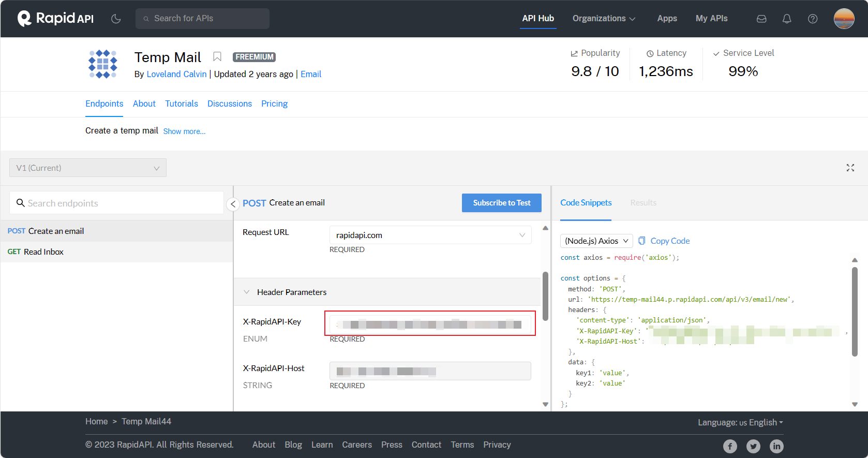868x458 pixels.
Task: Click the parameters panel scroll-down arrow
Action: (545, 404)
